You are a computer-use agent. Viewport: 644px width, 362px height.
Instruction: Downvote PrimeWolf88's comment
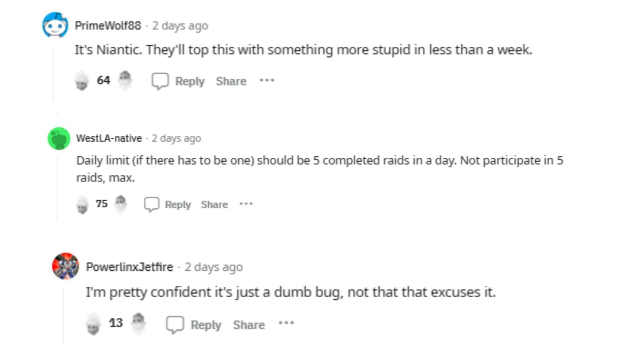tap(125, 80)
